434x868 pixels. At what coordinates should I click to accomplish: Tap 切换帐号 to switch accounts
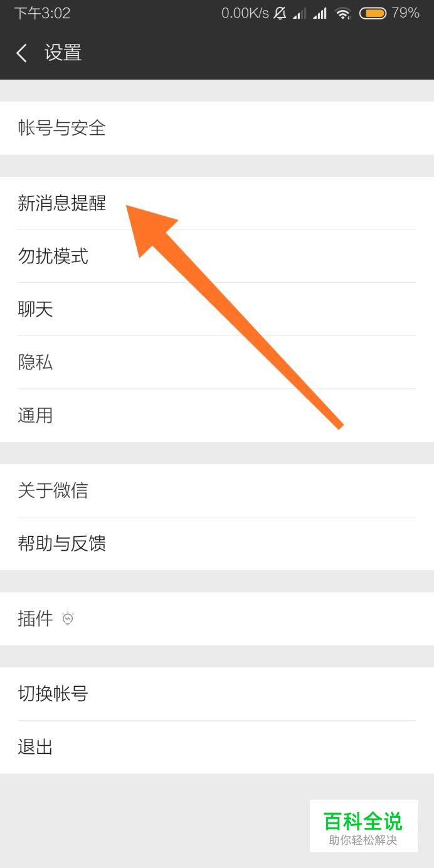point(217,694)
